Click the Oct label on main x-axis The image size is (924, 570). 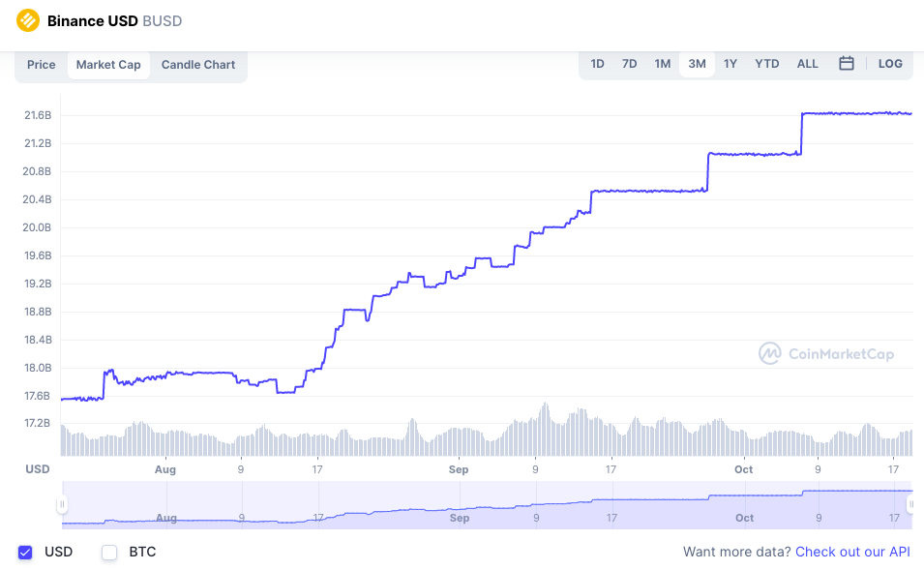pyautogui.click(x=744, y=469)
